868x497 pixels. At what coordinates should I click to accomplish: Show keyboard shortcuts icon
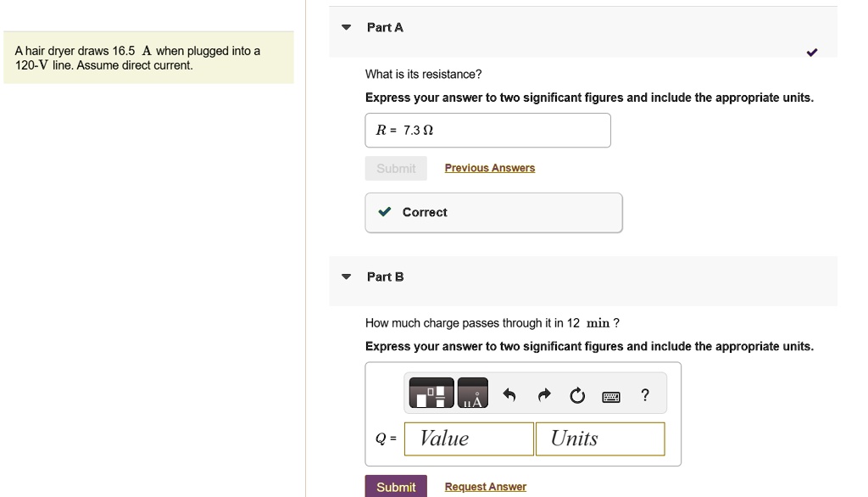(611, 397)
